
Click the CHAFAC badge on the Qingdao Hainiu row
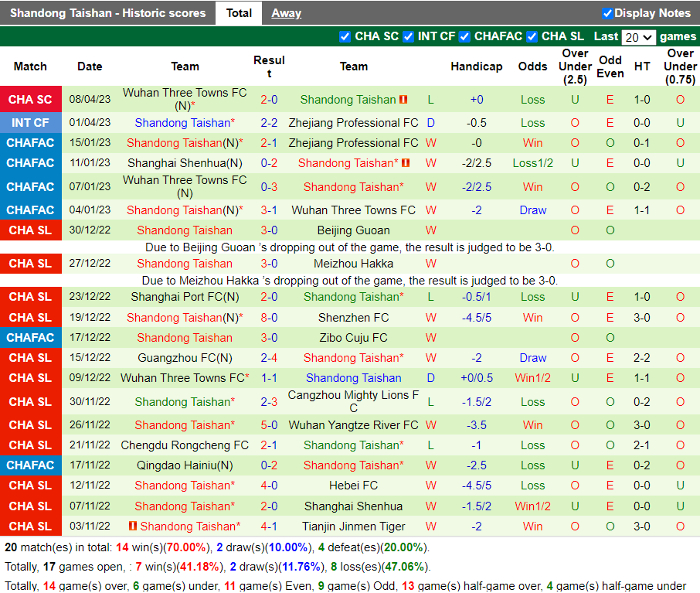pyautogui.click(x=30, y=465)
